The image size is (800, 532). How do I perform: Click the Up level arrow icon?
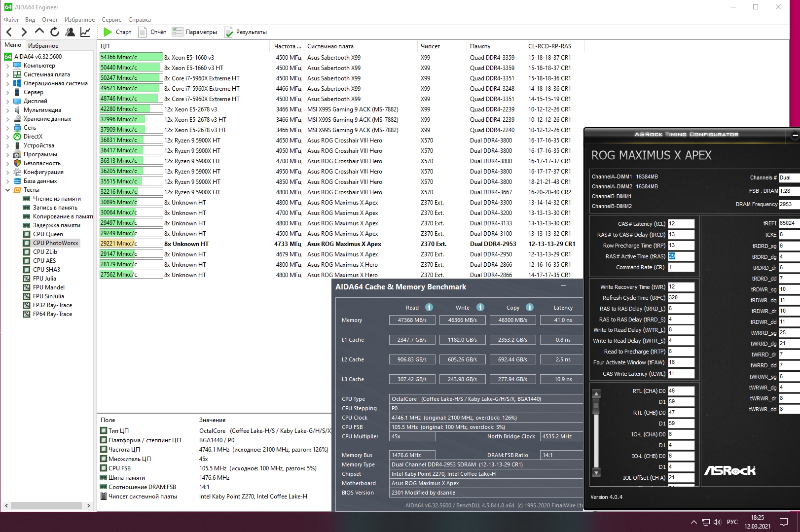[x=39, y=32]
